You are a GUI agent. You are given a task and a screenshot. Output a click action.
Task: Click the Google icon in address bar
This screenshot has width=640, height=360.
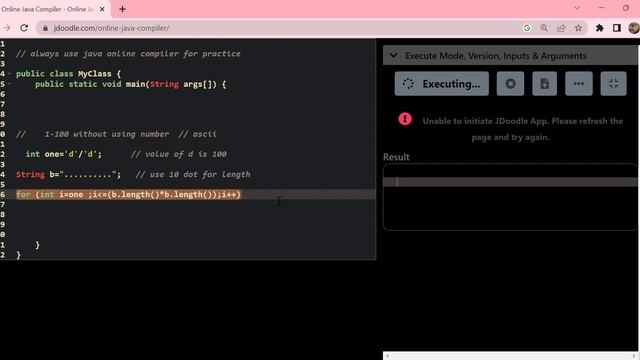[x=527, y=28]
